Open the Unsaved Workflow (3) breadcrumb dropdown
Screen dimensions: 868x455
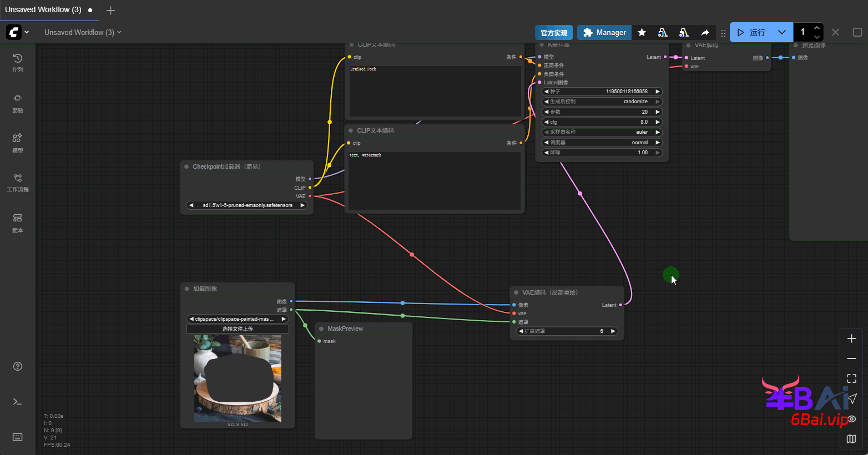83,32
